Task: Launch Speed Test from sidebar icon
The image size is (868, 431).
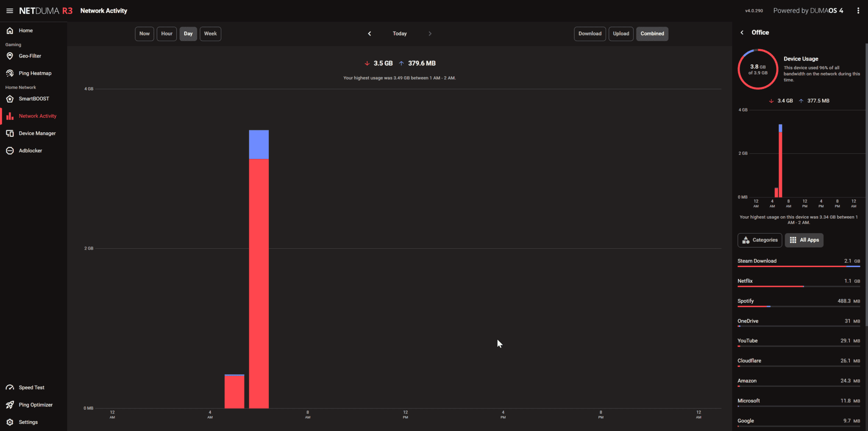Action: point(10,388)
